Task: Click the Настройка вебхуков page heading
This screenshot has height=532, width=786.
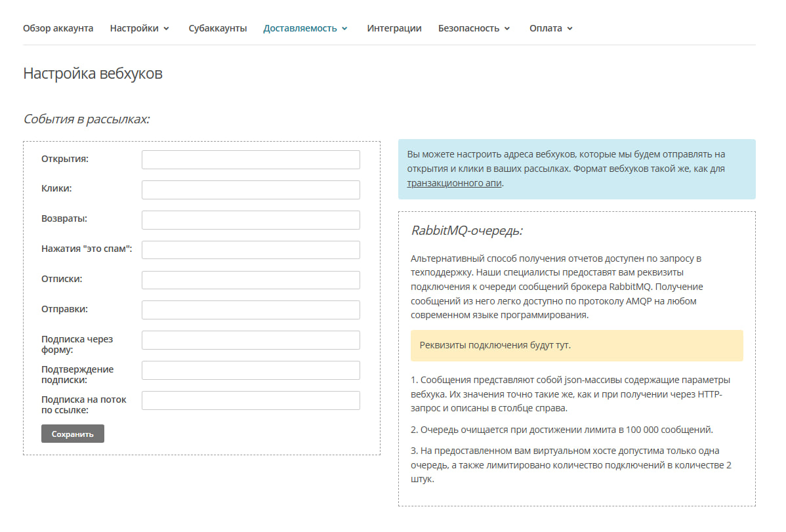Action: 93,73
